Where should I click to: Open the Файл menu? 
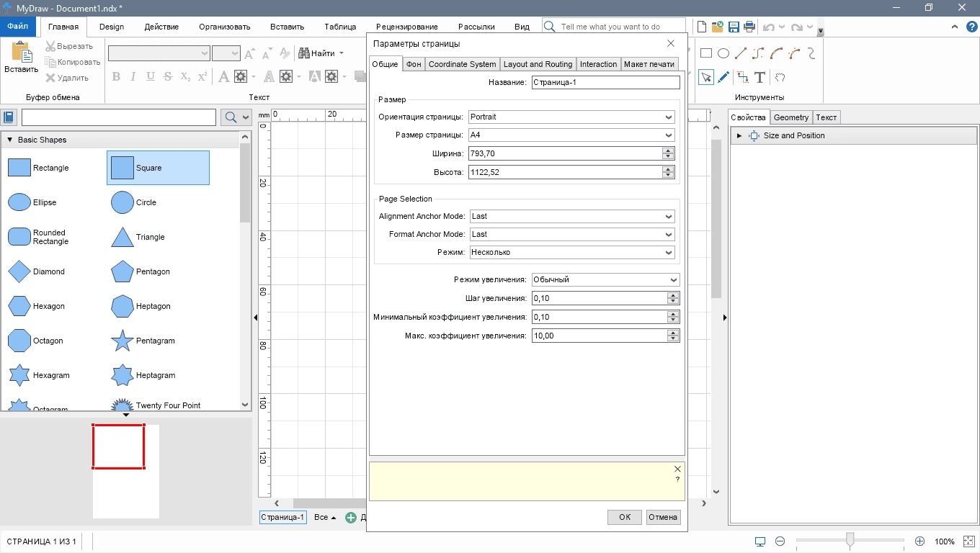[18, 27]
